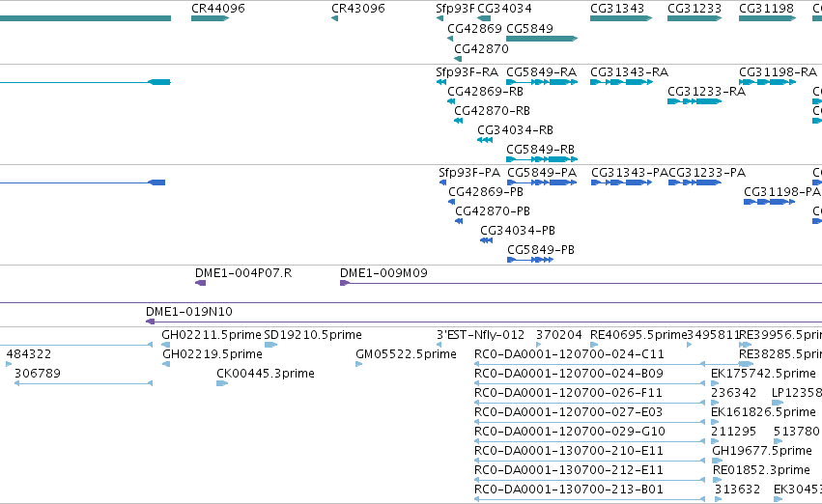
Task: Select the CG42869-PB protein label
Action: click(486, 192)
